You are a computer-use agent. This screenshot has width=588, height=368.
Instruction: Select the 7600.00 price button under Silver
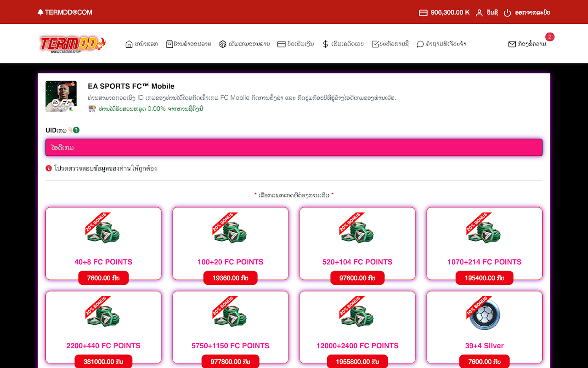[x=484, y=362]
